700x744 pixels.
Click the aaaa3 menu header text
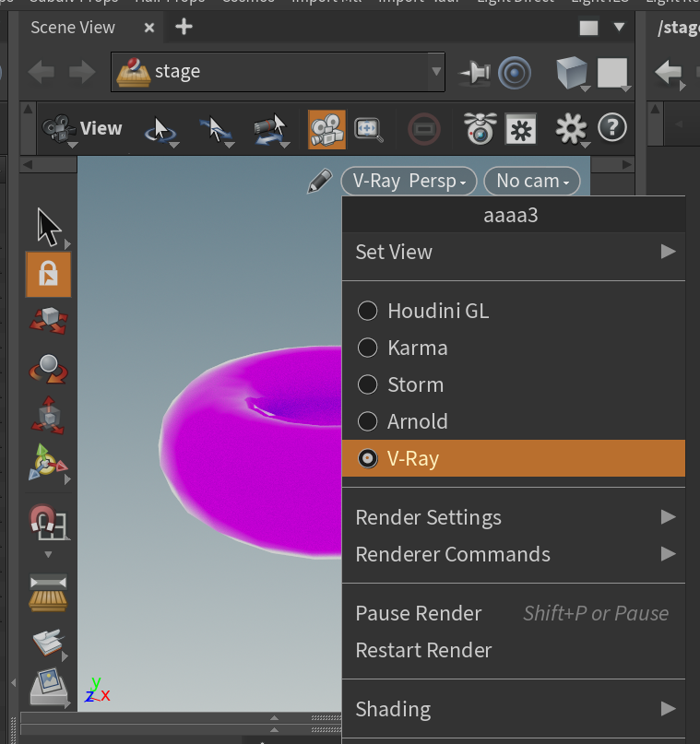[x=511, y=216]
